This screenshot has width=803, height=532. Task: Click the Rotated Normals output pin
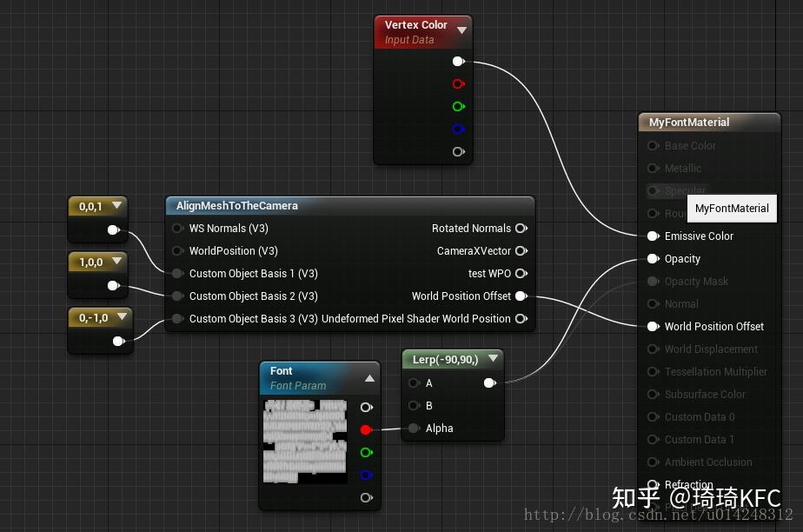pos(521,228)
